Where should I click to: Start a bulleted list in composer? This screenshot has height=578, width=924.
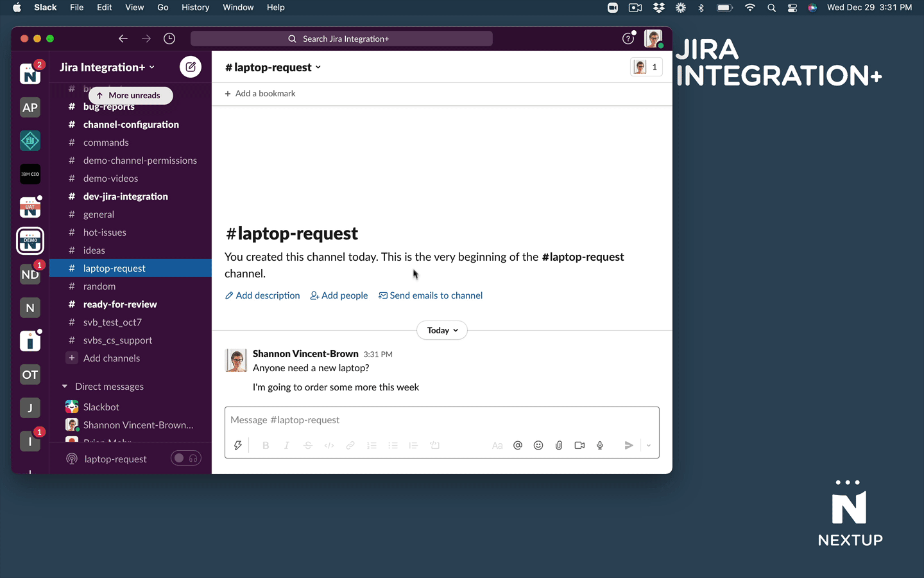pyautogui.click(x=393, y=445)
